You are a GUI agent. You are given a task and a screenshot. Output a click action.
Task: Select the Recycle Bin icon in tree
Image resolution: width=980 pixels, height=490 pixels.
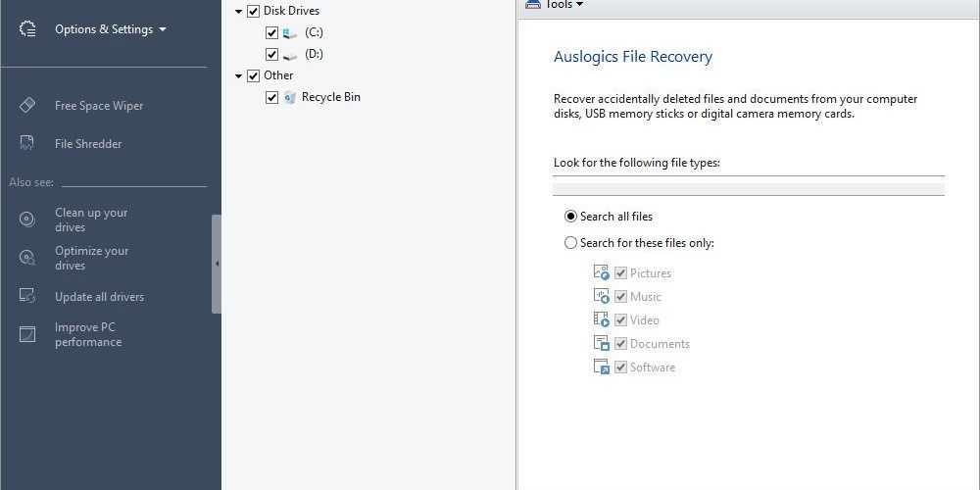coord(289,97)
